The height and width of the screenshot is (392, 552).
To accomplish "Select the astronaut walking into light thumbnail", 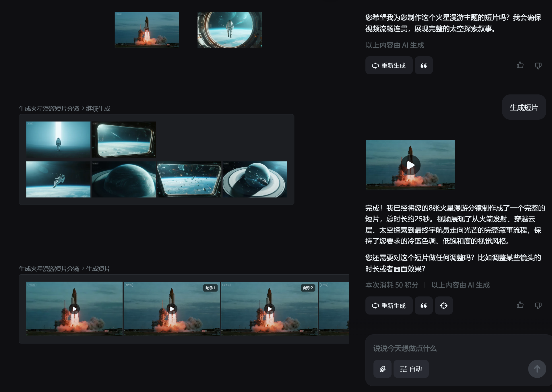I will [x=58, y=139].
